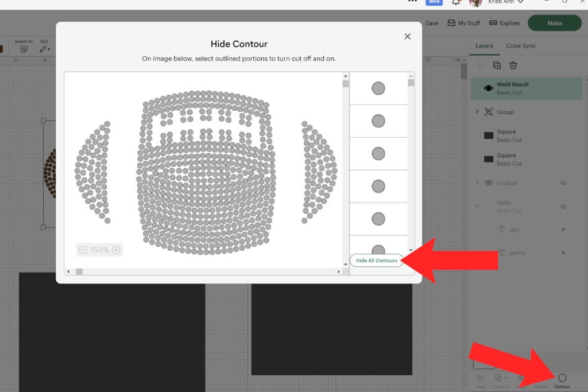Switch to the Layers tab
588x392 pixels.
tap(484, 46)
